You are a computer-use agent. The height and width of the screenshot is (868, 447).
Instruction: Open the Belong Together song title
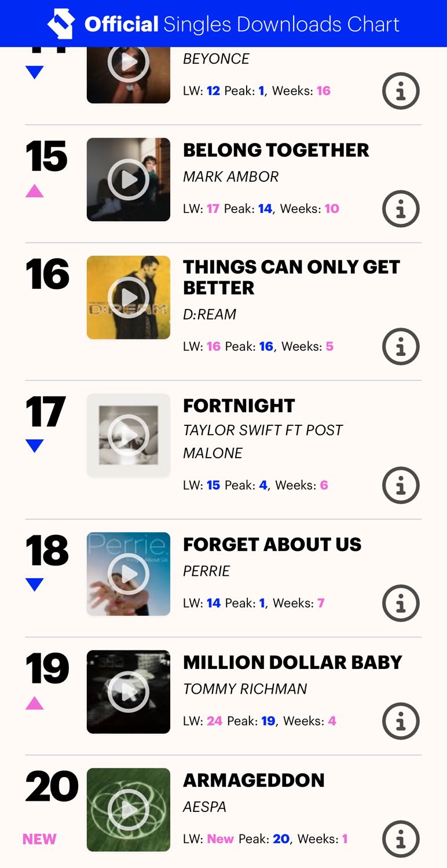276,150
